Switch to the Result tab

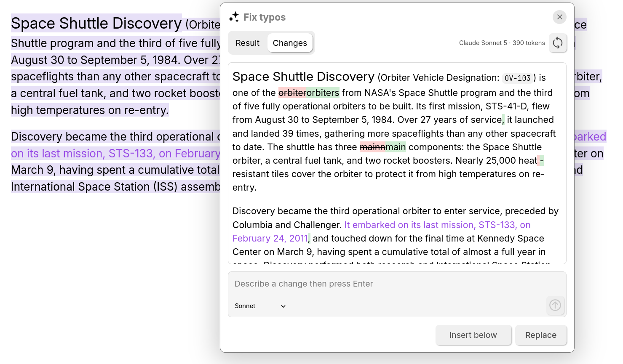pos(247,43)
